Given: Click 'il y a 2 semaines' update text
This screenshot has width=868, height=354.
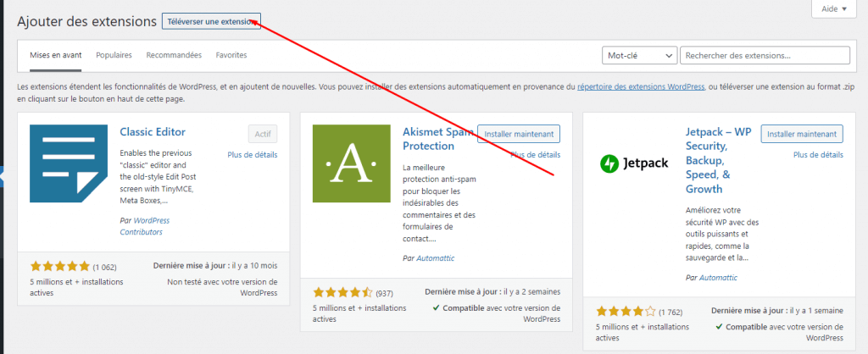Looking at the screenshot, I should coord(531,291).
